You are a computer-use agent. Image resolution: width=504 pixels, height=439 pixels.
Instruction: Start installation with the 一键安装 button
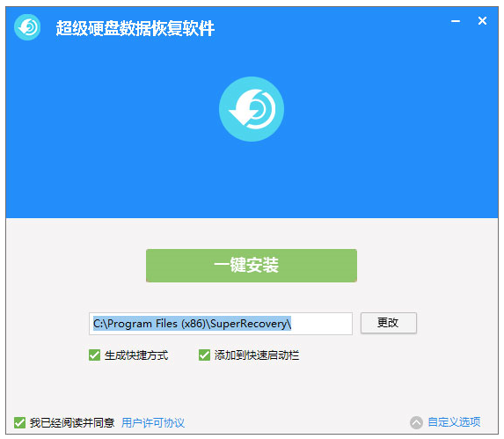(252, 266)
